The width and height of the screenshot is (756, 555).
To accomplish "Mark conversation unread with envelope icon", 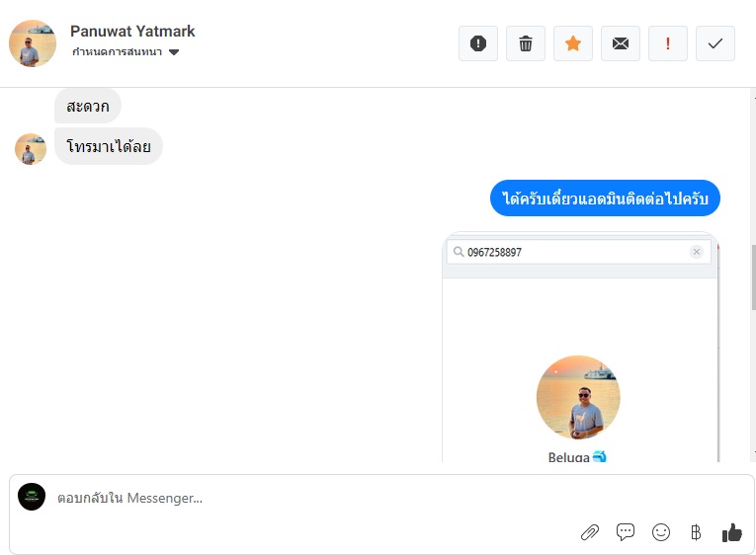I will pos(621,43).
